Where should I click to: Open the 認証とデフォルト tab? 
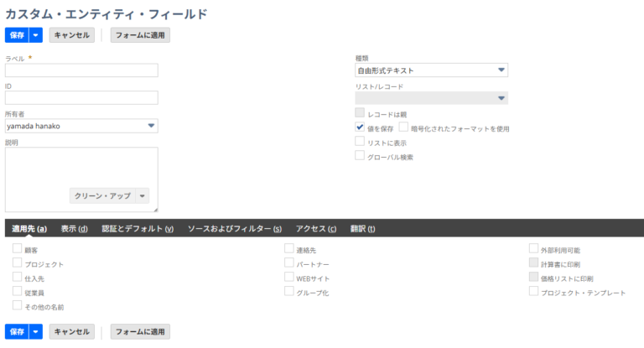[138, 229]
